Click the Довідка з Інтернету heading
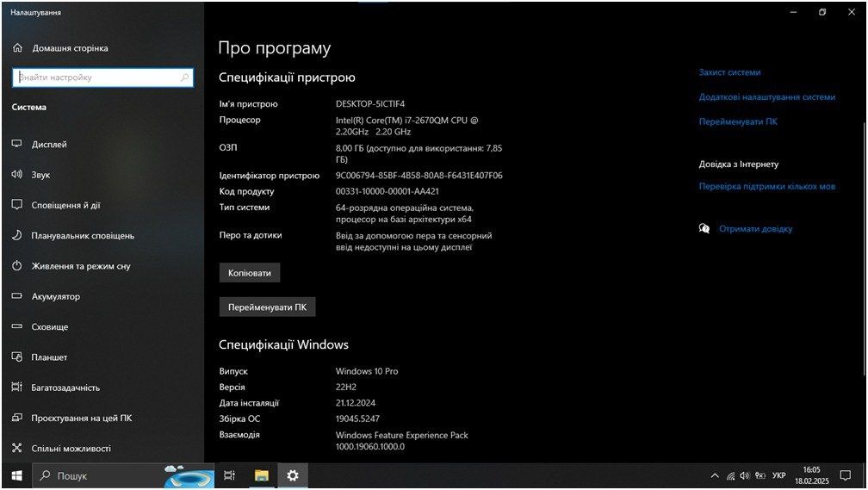This screenshot has height=490, width=868. (739, 164)
